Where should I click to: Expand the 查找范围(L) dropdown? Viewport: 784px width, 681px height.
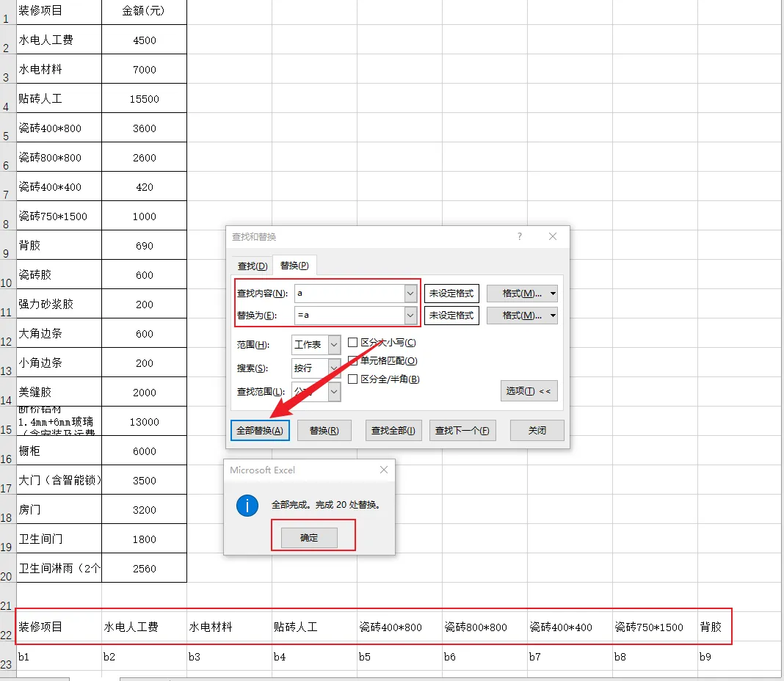click(x=335, y=391)
